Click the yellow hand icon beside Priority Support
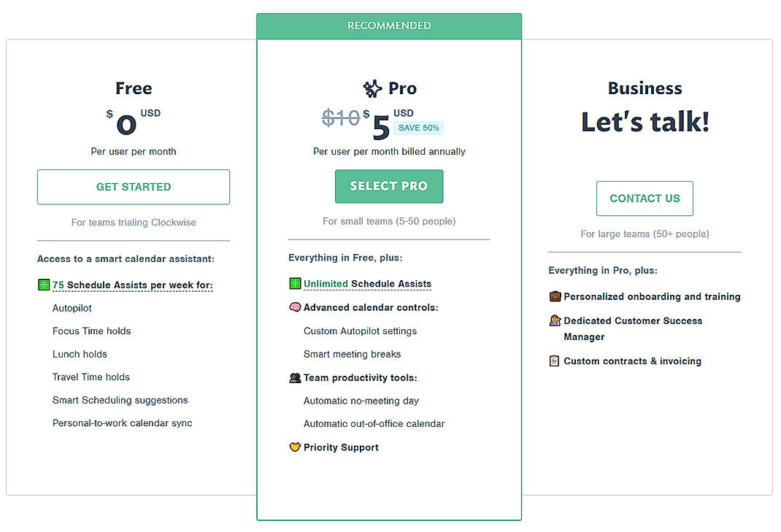The height and width of the screenshot is (532, 781). pyautogui.click(x=295, y=447)
